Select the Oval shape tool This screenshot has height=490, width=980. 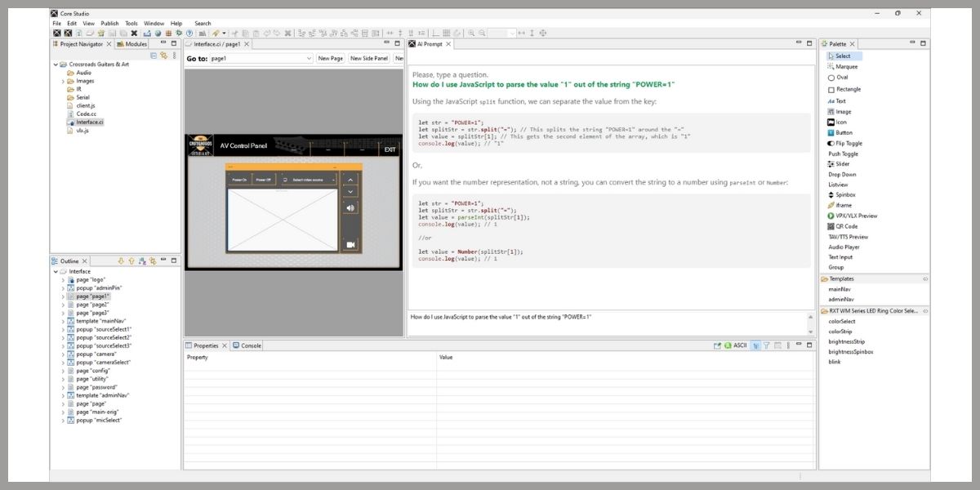[841, 78]
